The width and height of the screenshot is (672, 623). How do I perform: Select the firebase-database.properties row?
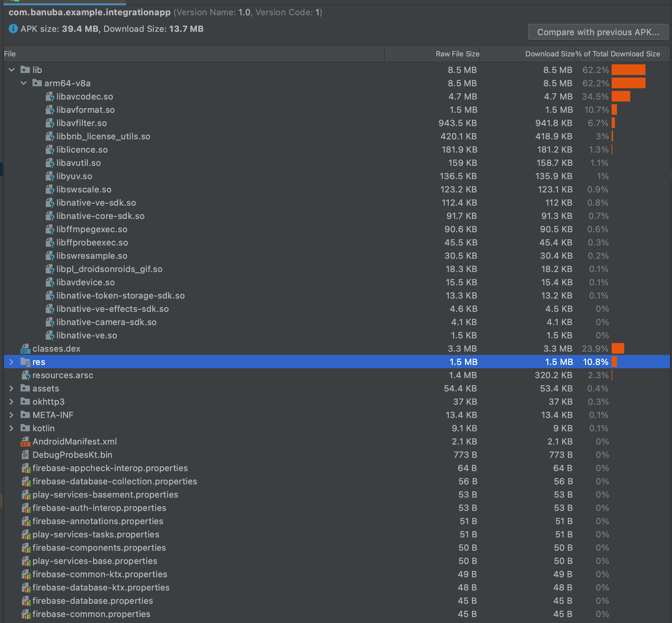[x=337, y=601]
